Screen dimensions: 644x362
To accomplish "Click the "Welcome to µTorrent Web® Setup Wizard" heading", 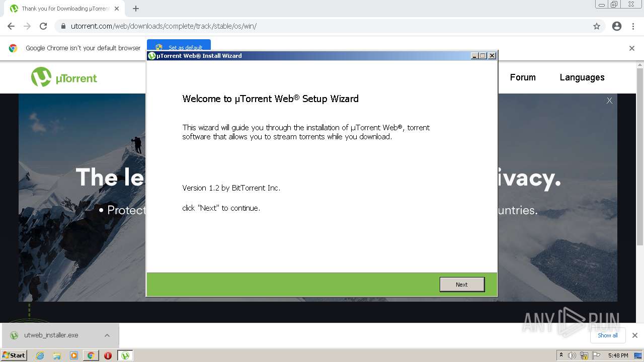I will click(x=270, y=99).
